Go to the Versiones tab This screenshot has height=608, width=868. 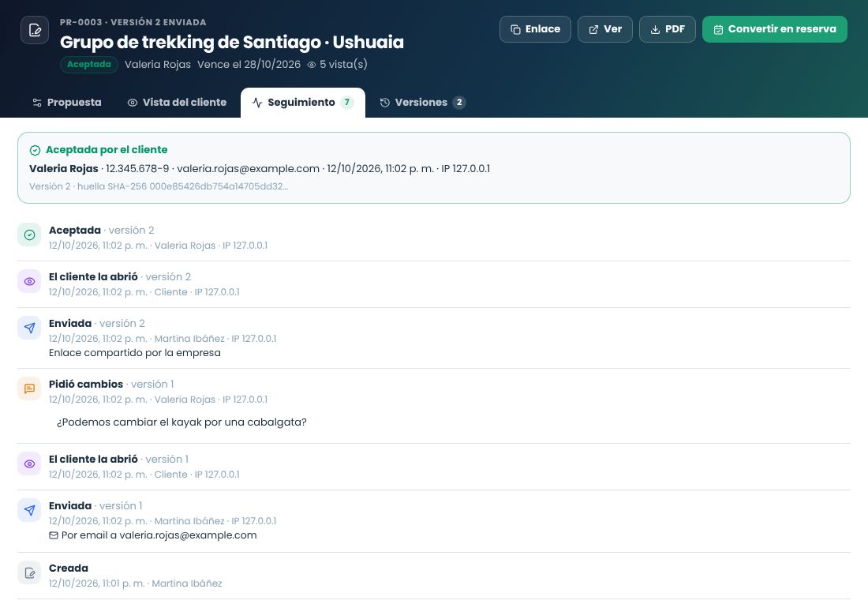point(423,103)
